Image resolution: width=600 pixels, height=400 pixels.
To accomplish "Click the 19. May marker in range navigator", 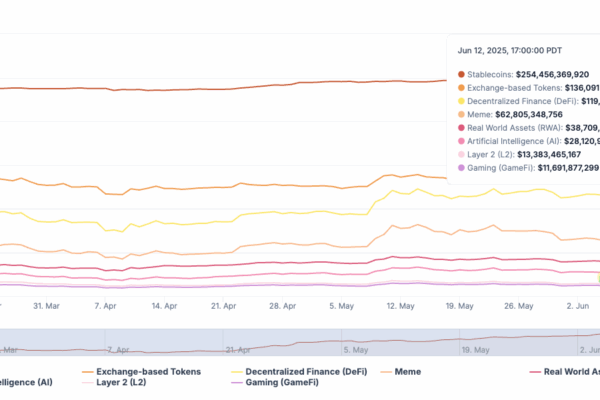I will pos(476,350).
